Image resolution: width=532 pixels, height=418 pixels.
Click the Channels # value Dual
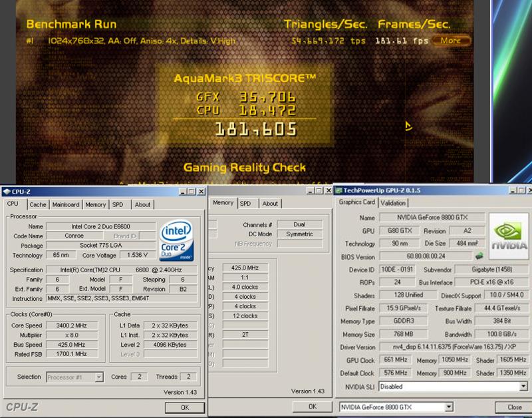coord(299,224)
